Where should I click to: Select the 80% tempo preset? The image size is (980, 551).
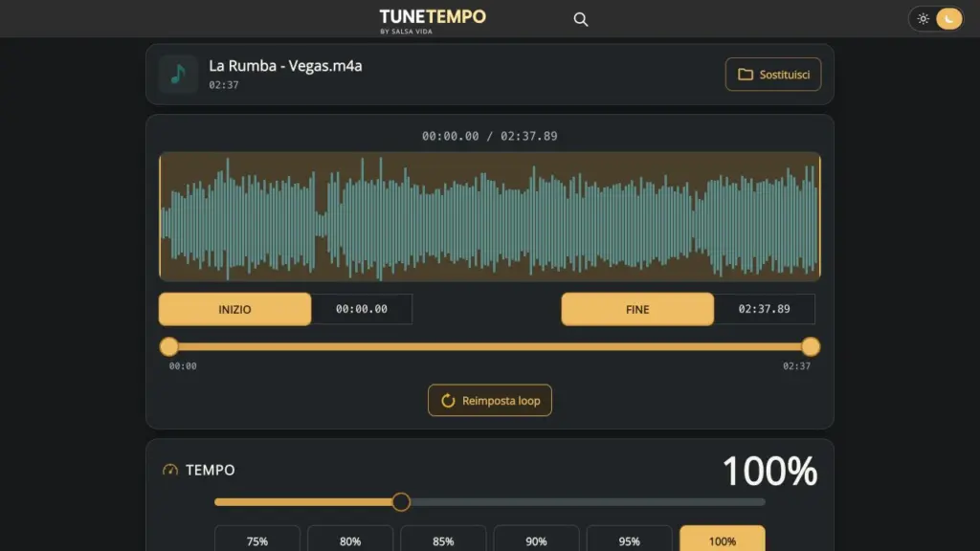(350, 540)
